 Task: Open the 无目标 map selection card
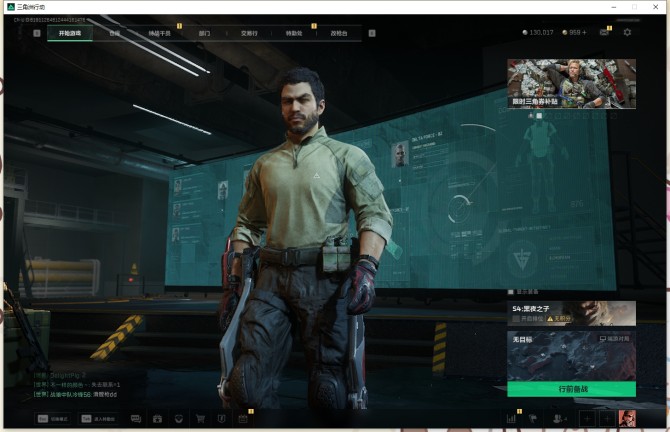pyautogui.click(x=571, y=356)
